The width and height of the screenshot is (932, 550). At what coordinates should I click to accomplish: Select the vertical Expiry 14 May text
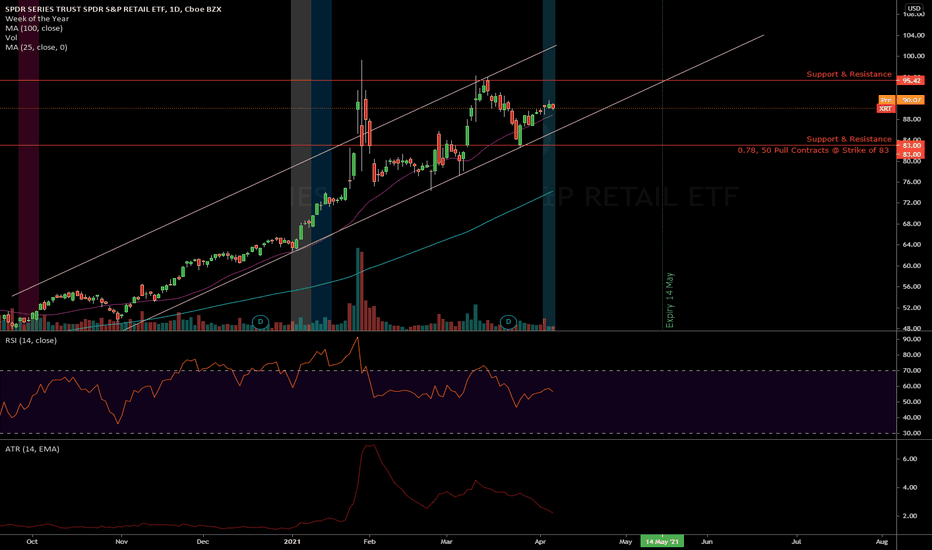pos(670,300)
